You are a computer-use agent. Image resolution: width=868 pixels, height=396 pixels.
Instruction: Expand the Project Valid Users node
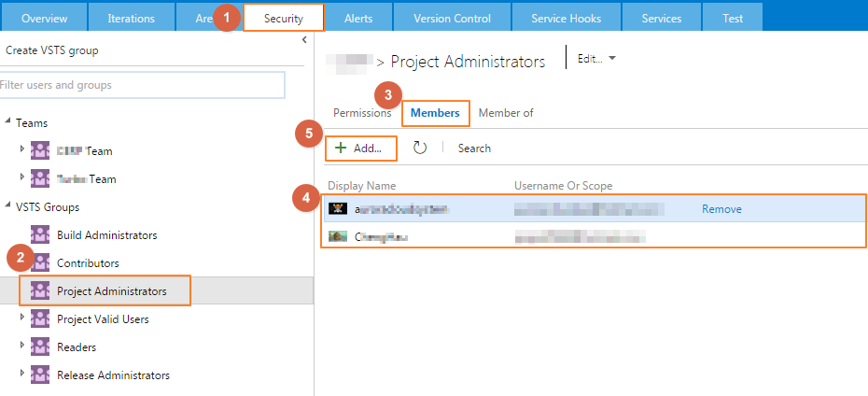pos(23,319)
